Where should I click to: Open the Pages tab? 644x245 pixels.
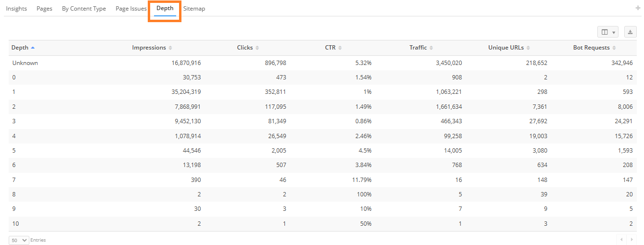tap(44, 9)
